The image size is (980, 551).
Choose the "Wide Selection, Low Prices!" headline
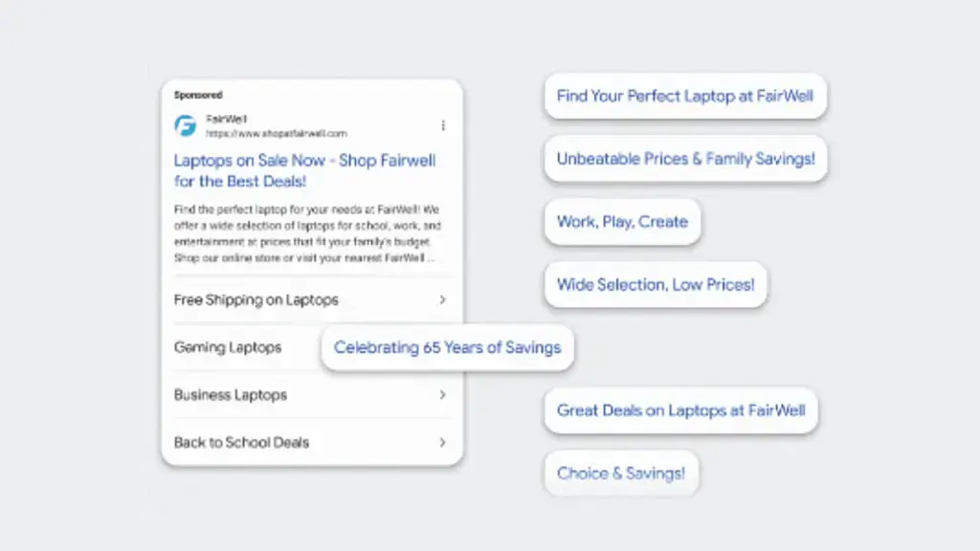(x=656, y=284)
